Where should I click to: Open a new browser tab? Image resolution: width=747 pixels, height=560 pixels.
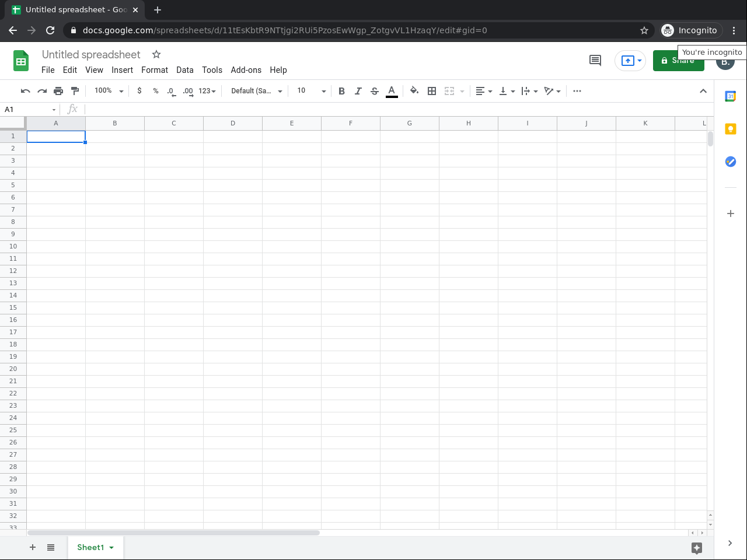tap(158, 10)
